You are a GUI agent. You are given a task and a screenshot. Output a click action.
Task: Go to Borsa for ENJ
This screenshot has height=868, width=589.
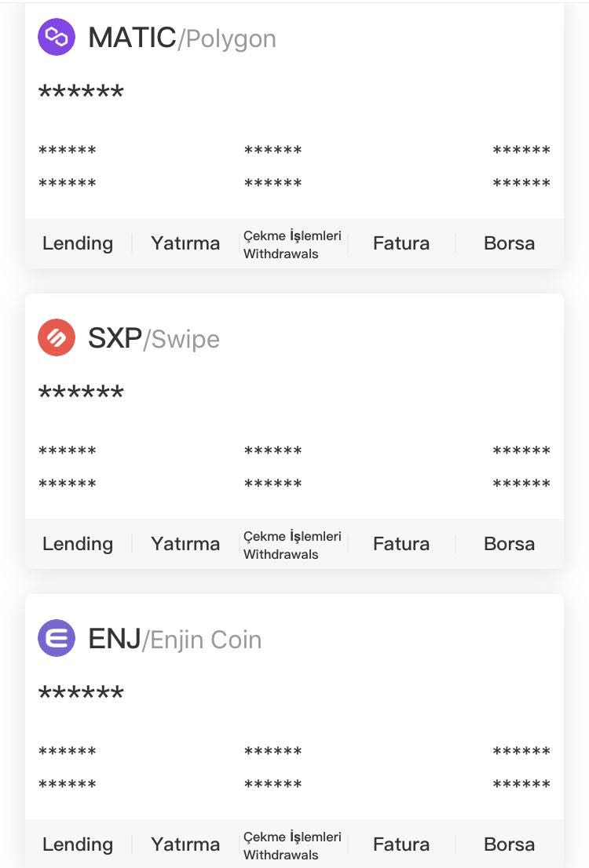click(x=509, y=844)
